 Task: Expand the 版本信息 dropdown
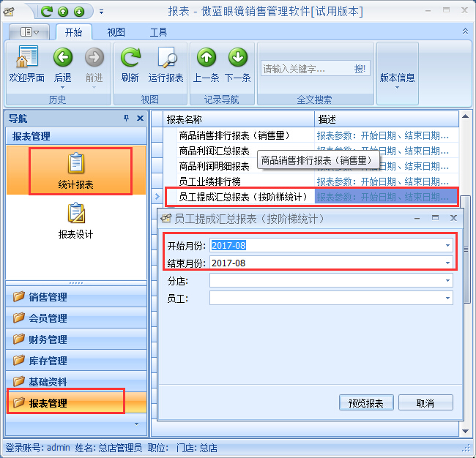(x=397, y=88)
